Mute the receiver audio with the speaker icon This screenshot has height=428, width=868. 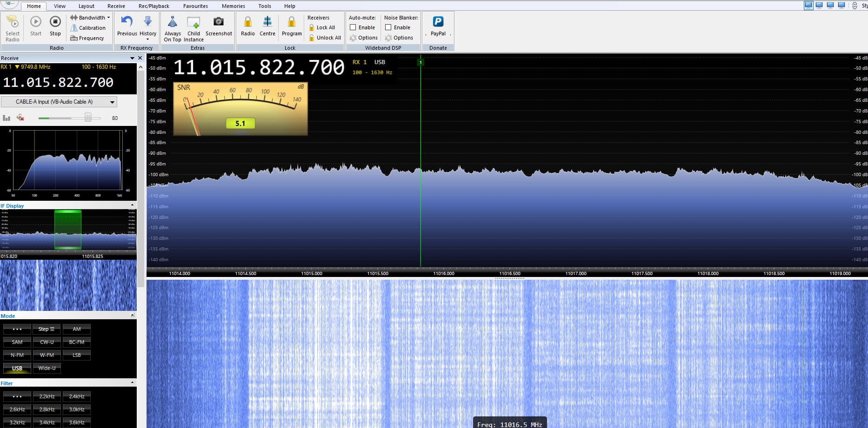click(x=20, y=118)
